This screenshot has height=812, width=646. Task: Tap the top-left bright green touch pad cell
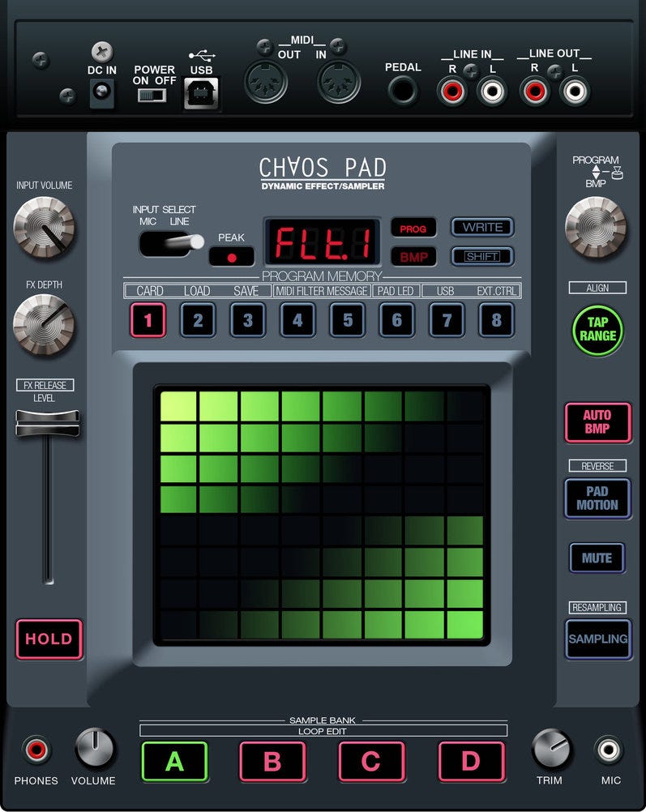point(178,406)
